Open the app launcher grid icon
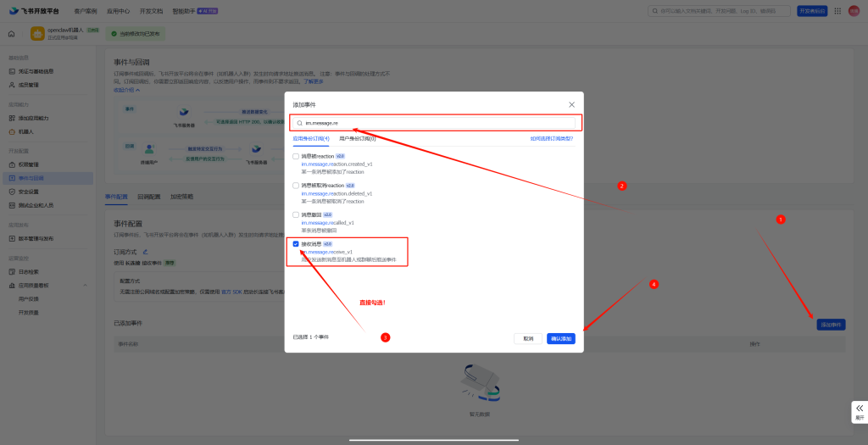Screen dimensions: 868x445 click(x=837, y=11)
